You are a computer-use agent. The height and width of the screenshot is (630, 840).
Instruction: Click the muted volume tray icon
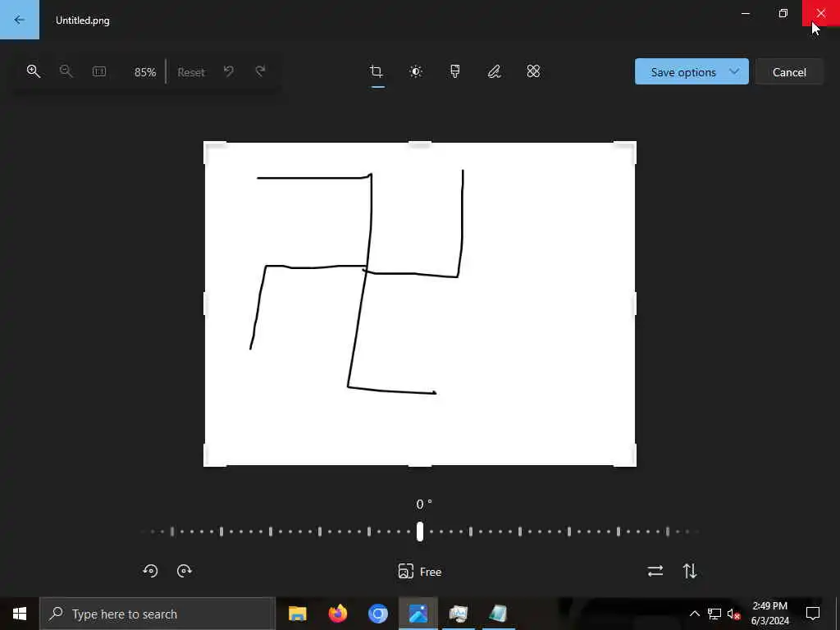click(x=733, y=614)
